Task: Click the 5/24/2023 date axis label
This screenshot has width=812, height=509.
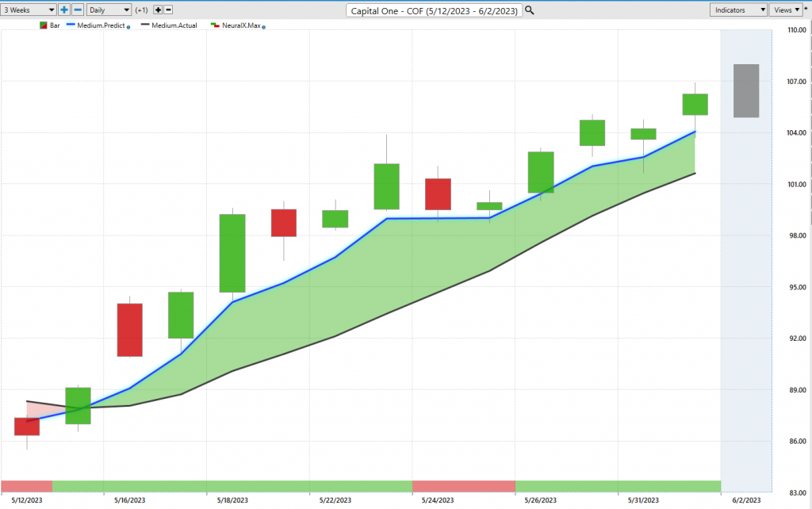Action: (x=438, y=500)
